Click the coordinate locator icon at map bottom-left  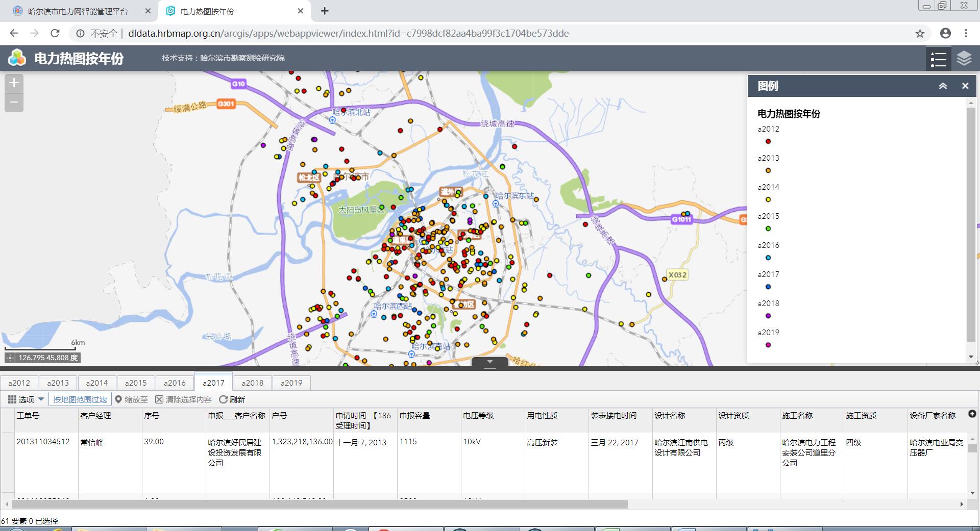[10, 358]
